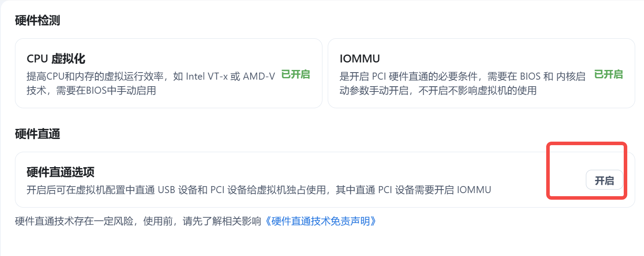The width and height of the screenshot is (644, 256).
Task: Click the Intel VT-x text
Action: (x=207, y=76)
